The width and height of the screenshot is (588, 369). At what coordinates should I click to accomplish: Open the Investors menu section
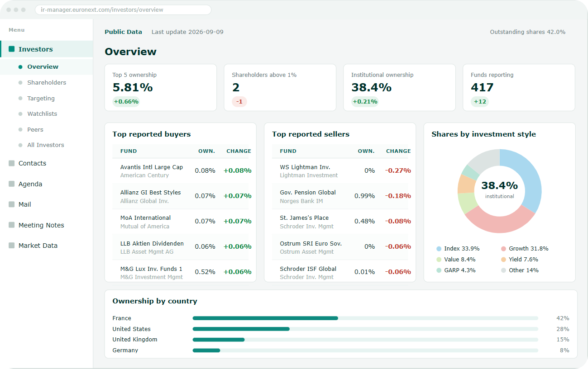coord(46,49)
